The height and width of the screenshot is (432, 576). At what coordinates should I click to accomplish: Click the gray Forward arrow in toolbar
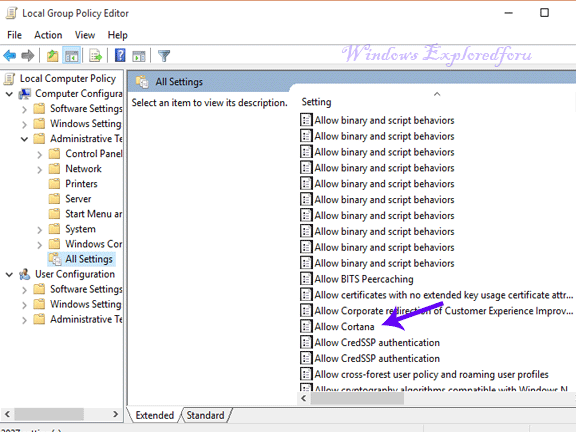28,56
